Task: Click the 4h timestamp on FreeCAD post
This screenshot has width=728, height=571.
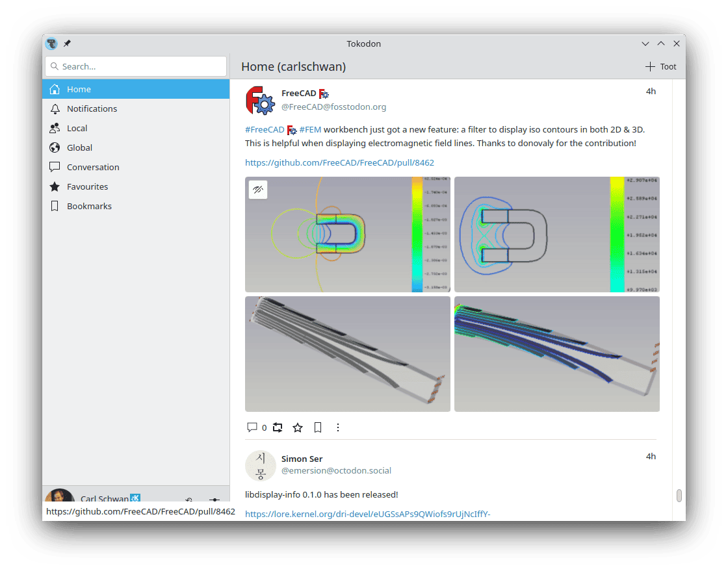Action: (x=651, y=92)
